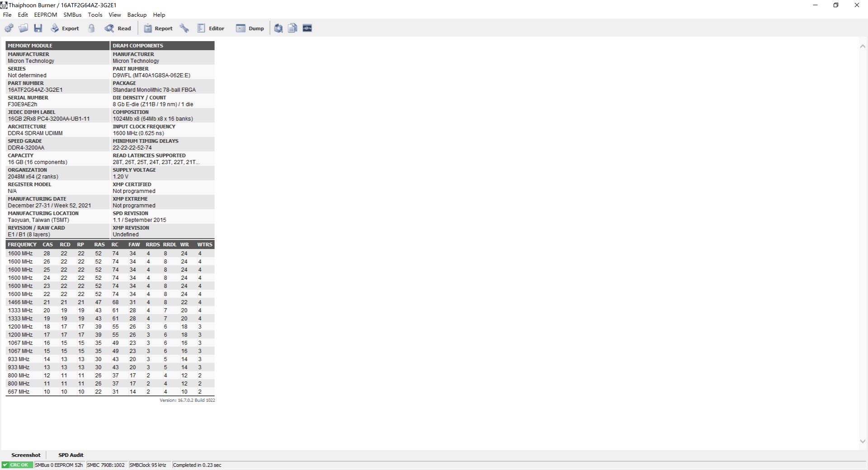Screen dimensions: 868x470
Task: Click the CRC OK status indicator
Action: 17,465
